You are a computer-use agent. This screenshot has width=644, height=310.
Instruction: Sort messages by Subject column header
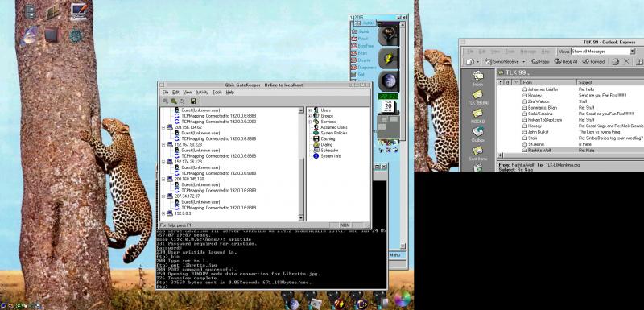(610, 82)
